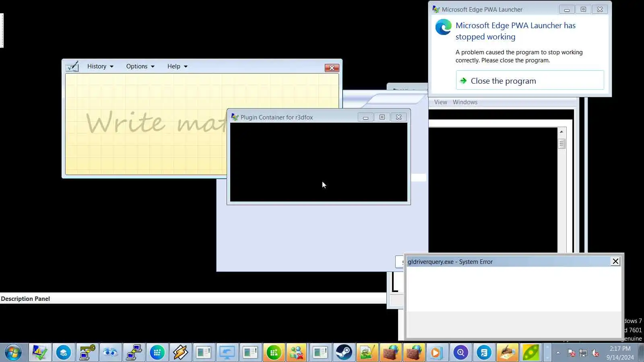Expand the Help dropdown in Math Input Panel
Viewport: 644px width, 362px height.
[x=178, y=66]
